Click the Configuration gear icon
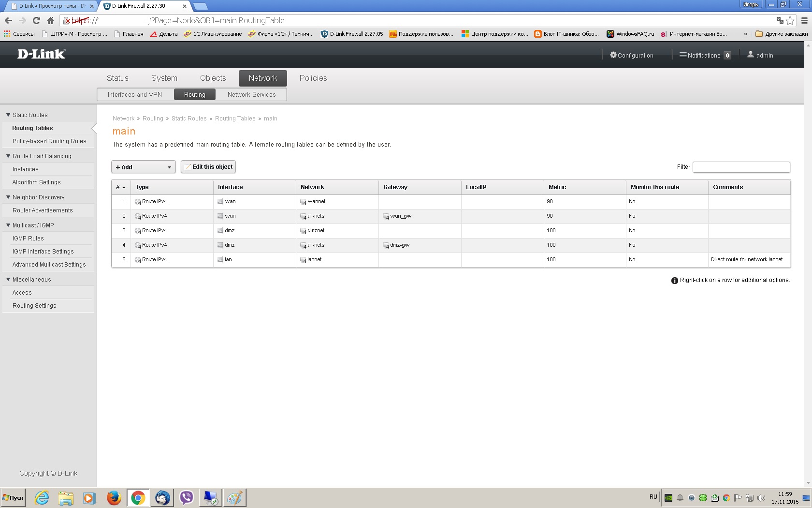The height and width of the screenshot is (508, 812). (613, 55)
